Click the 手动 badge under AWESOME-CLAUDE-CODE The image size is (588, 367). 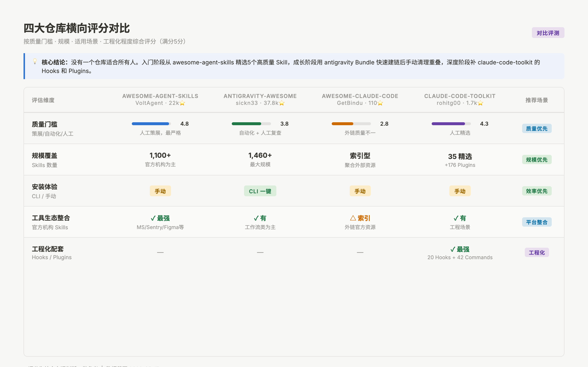tap(360, 191)
